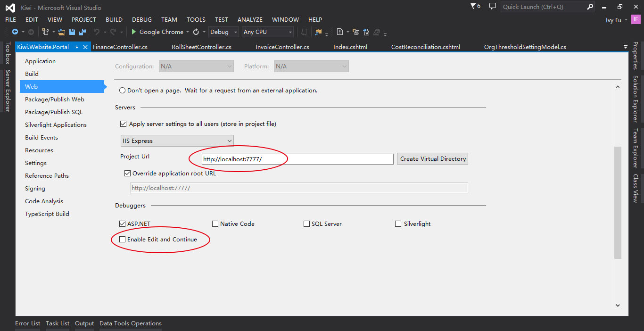
Task: Open the Solution Explorer side panel
Action: click(x=636, y=99)
